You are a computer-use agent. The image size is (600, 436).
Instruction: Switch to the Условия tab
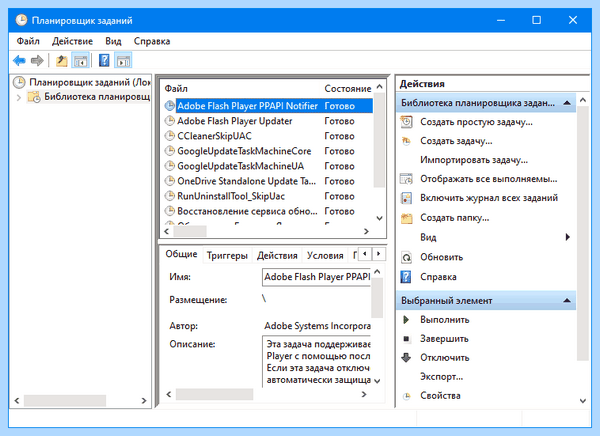tap(325, 255)
